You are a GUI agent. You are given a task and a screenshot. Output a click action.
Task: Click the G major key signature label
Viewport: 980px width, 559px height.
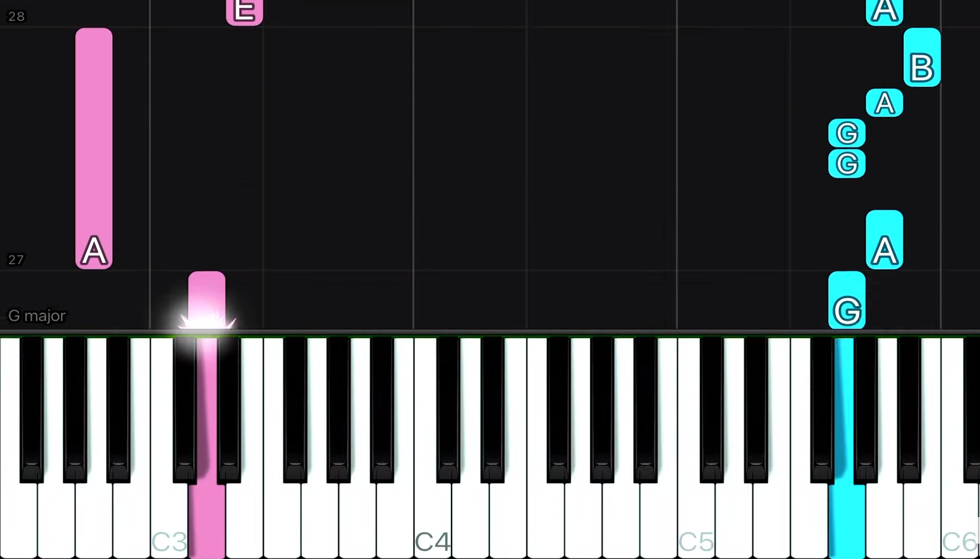(x=37, y=316)
